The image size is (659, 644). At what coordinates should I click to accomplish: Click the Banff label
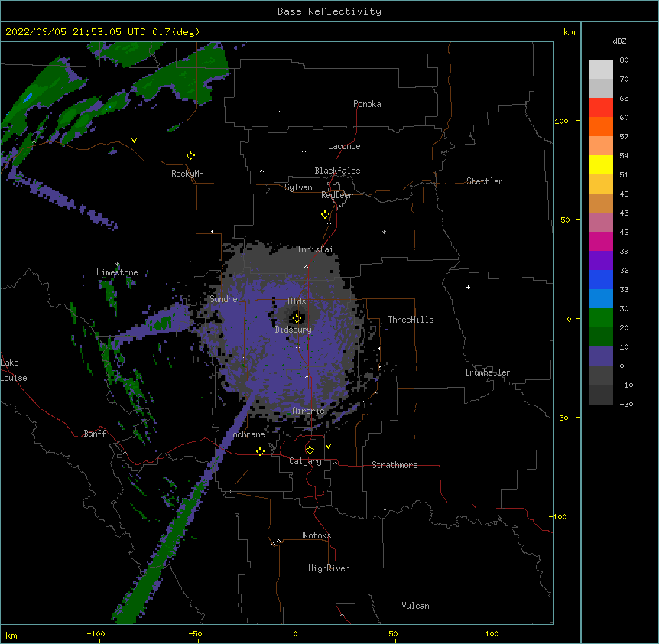95,434
